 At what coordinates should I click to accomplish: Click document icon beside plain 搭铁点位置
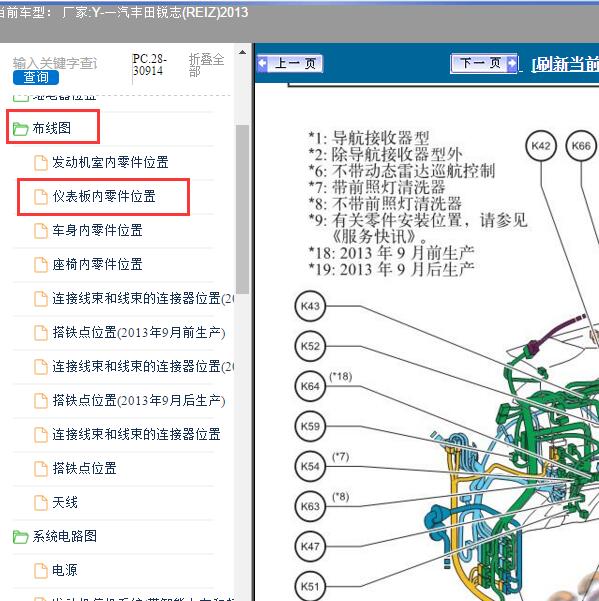[41, 469]
